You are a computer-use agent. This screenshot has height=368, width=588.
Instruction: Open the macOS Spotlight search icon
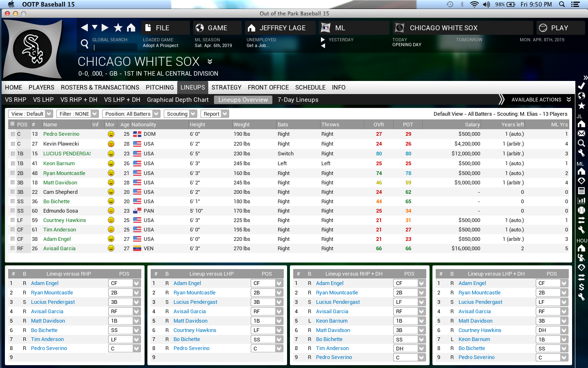562,4
